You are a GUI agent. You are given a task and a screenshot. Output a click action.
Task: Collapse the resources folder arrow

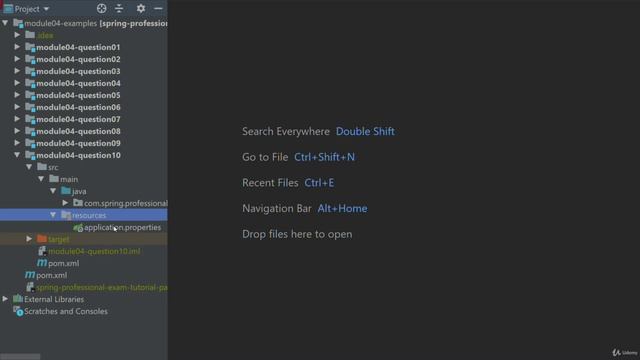point(53,215)
